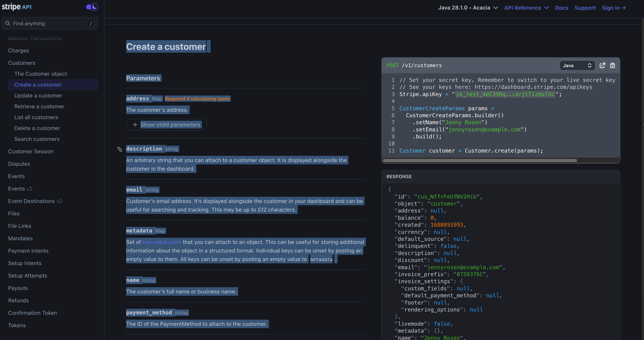The height and width of the screenshot is (340, 644).
Task: Select Events in sidebar
Action: click(16, 176)
